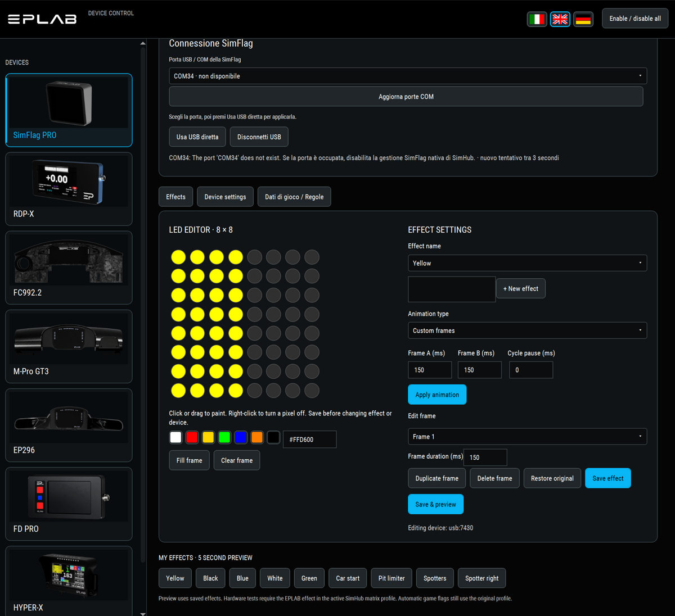Click the Frame A (ms) field

[x=430, y=370]
